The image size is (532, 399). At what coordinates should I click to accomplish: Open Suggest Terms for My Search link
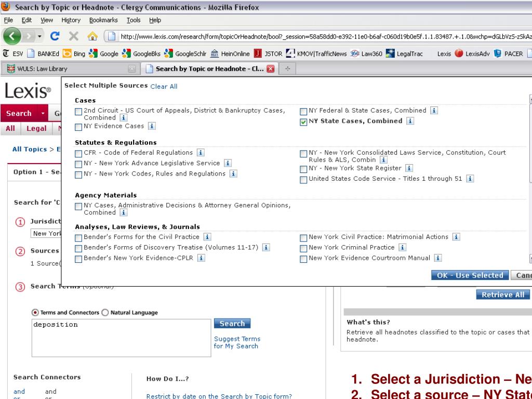point(237,342)
